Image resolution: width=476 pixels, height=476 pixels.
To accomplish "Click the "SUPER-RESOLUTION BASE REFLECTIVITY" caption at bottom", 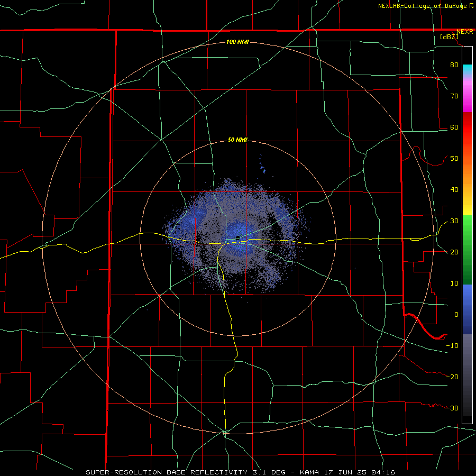I will [x=167, y=472].
